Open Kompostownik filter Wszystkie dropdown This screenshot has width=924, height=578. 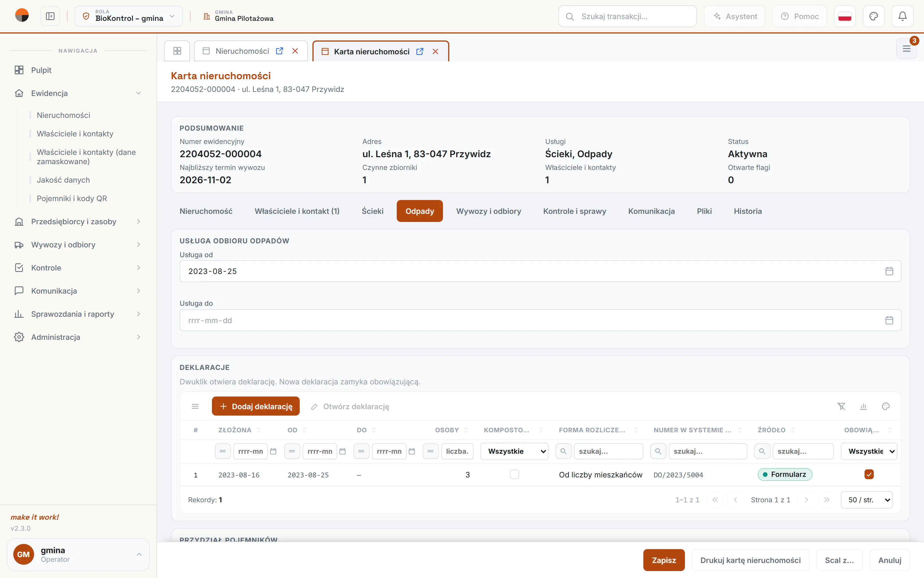(x=514, y=451)
